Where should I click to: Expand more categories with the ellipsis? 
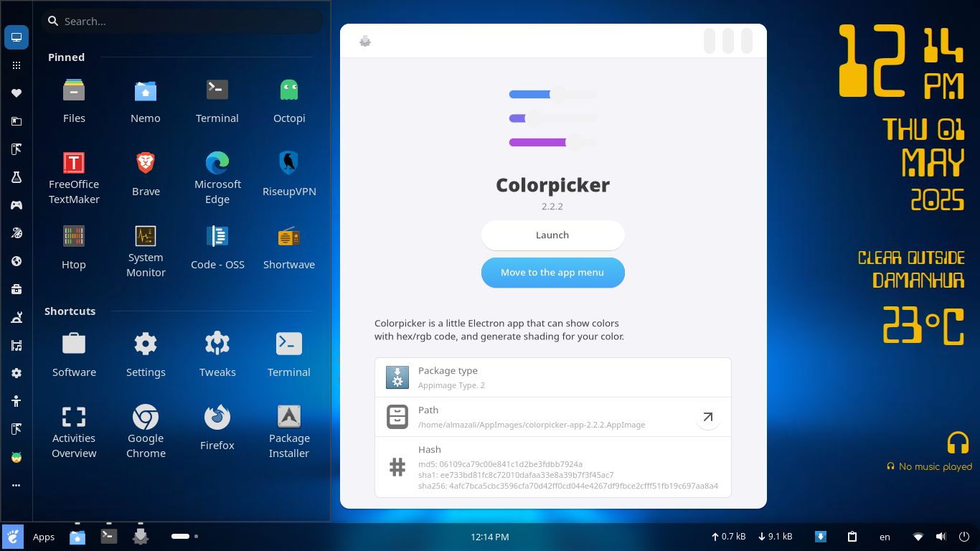pos(17,485)
